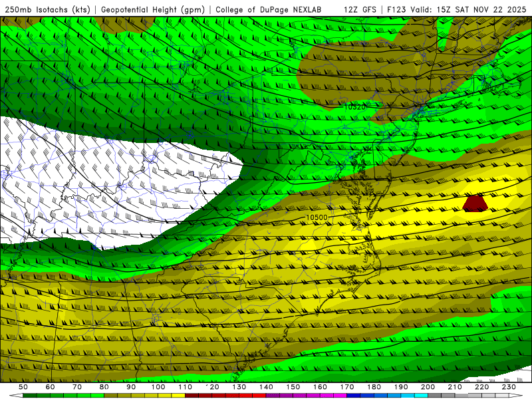
Task: Click the '250mb Isotachs (kts)' title text
Action: (x=48, y=10)
